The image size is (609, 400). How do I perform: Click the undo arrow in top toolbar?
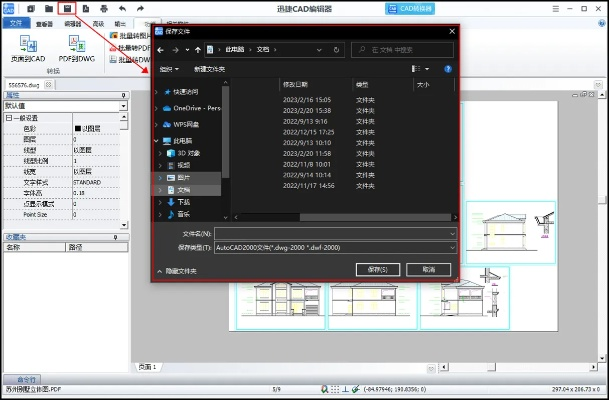(121, 8)
